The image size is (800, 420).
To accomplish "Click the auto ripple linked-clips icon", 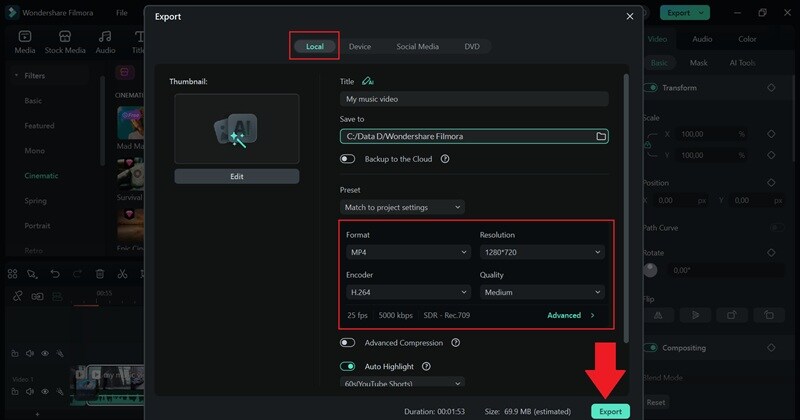I will [37, 296].
